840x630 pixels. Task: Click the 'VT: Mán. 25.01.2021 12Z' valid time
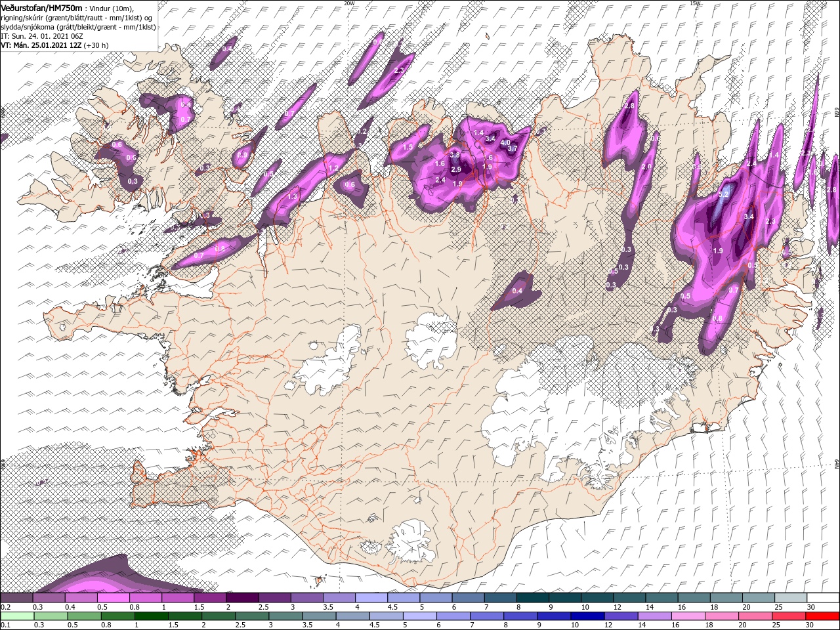(41, 45)
